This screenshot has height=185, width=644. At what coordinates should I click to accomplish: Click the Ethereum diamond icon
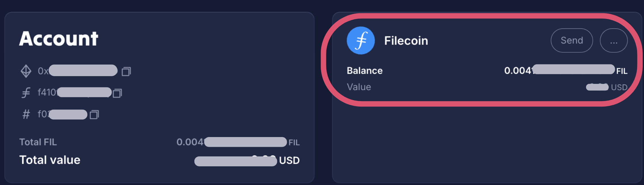click(x=26, y=71)
